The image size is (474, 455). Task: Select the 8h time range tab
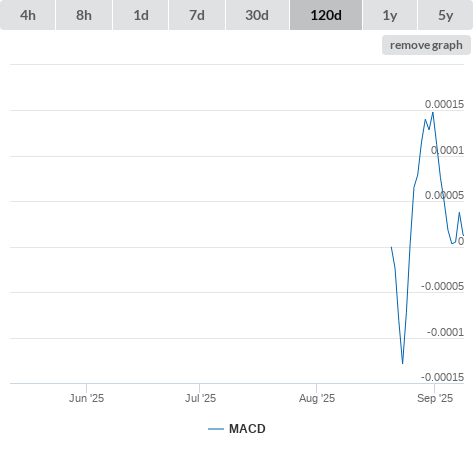pos(84,15)
